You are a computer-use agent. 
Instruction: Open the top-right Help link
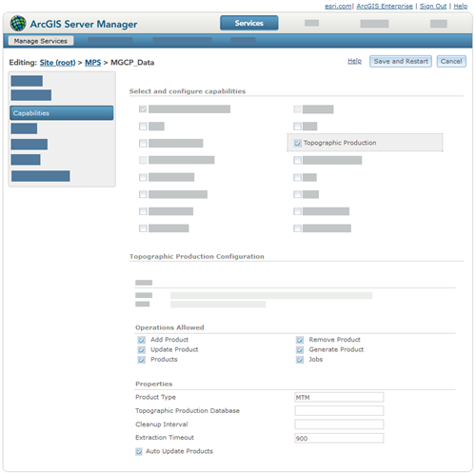[460, 6]
